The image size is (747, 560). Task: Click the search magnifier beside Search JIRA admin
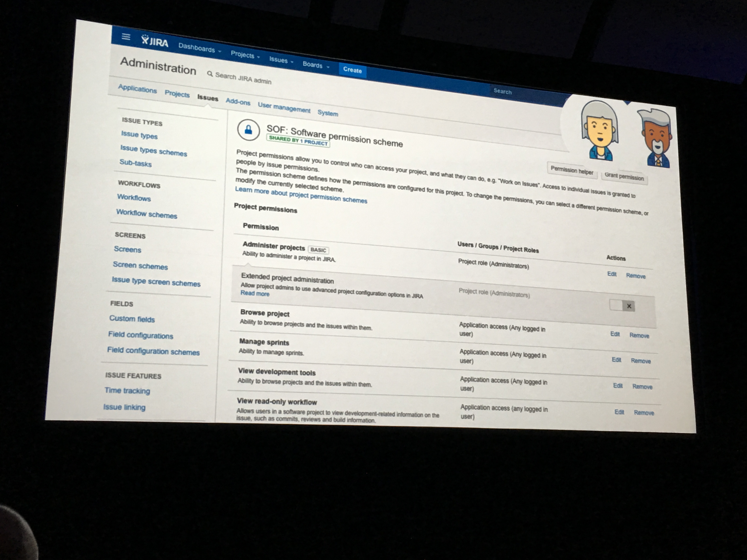[210, 74]
